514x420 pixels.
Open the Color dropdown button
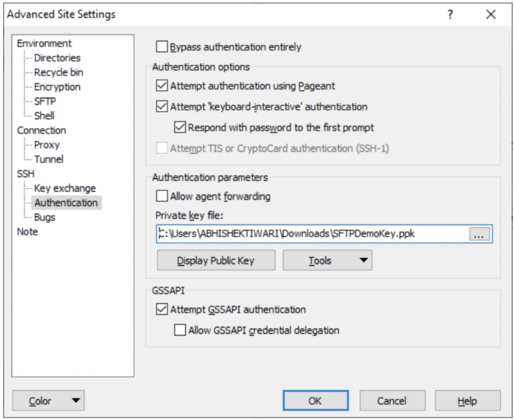click(x=48, y=401)
